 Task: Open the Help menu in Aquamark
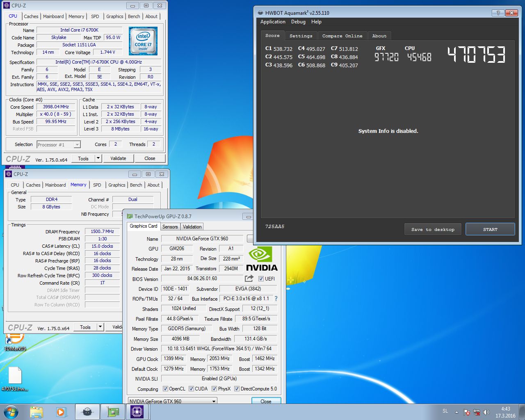pyautogui.click(x=316, y=22)
